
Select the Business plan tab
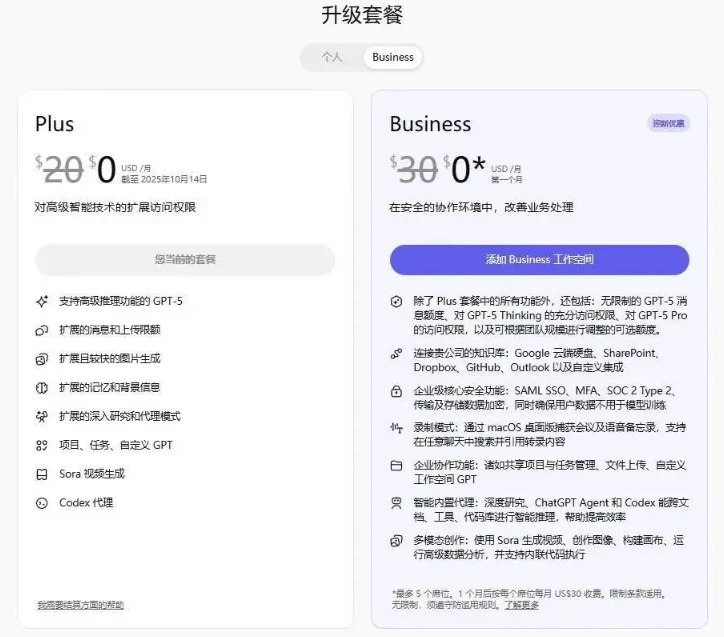393,57
